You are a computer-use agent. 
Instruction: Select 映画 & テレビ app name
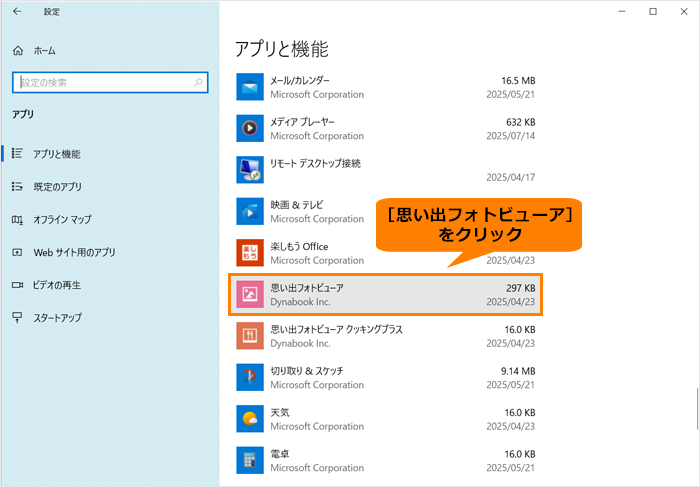(296, 205)
